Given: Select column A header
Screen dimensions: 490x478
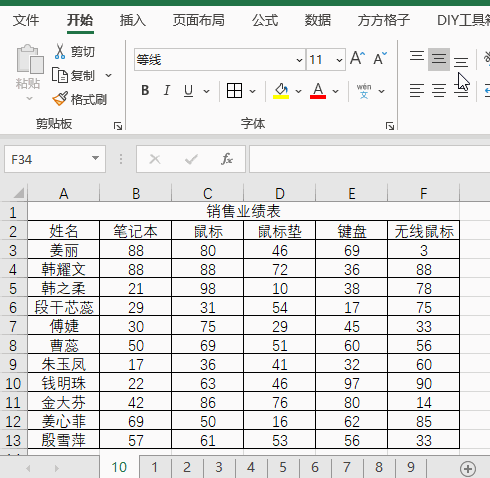Looking at the screenshot, I should [64, 193].
